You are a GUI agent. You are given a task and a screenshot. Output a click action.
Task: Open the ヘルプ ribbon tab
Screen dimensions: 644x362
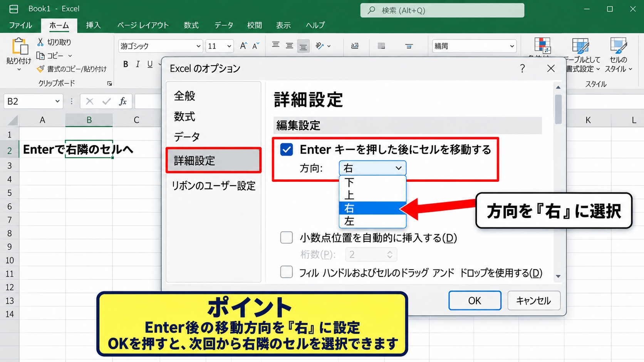coord(315,25)
